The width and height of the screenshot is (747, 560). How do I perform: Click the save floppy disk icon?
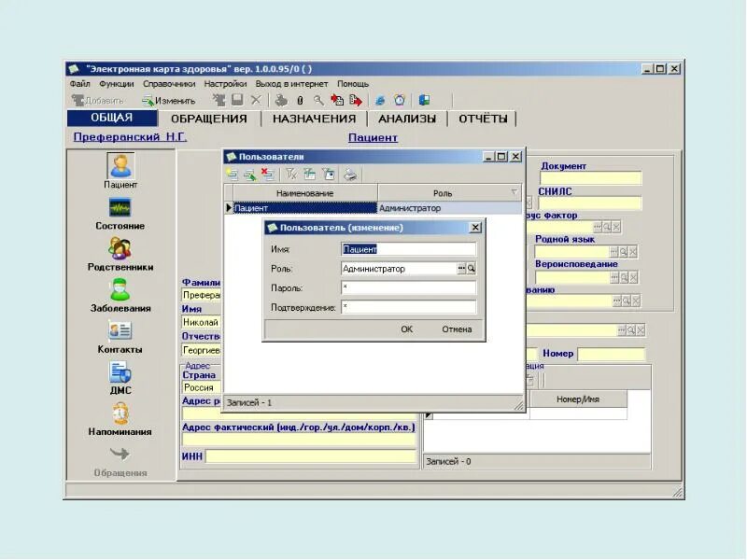pos(237,100)
